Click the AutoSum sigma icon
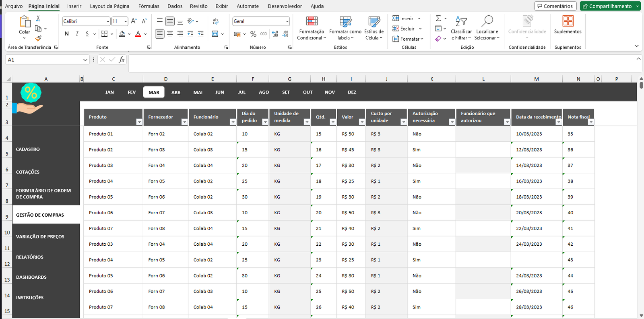Image resolution: width=644 pixels, height=319 pixels. 438,19
